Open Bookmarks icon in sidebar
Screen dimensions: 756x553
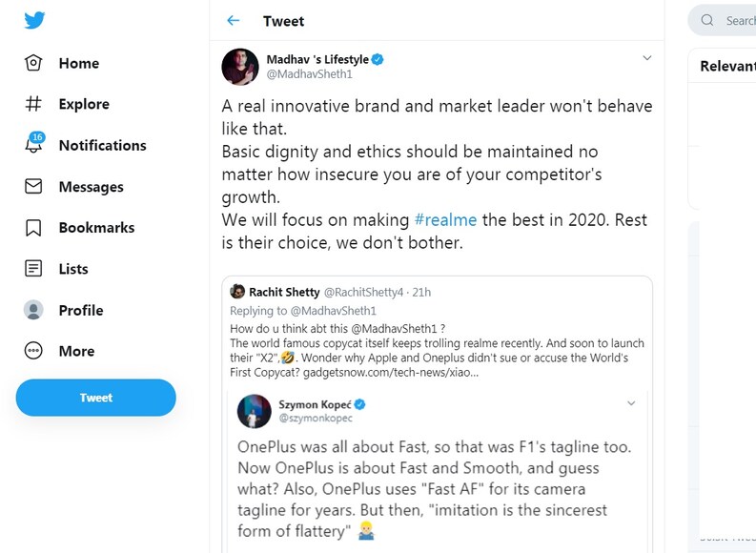click(x=33, y=228)
